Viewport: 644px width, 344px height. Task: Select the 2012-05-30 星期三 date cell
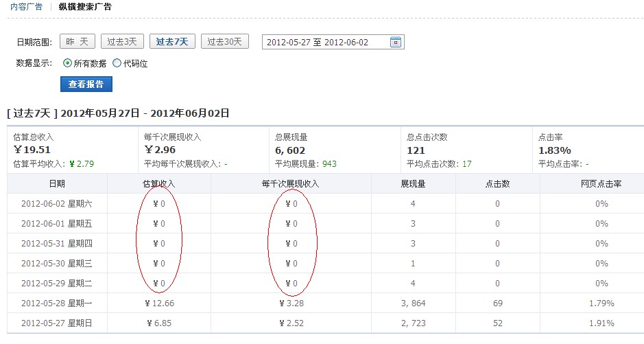57,264
